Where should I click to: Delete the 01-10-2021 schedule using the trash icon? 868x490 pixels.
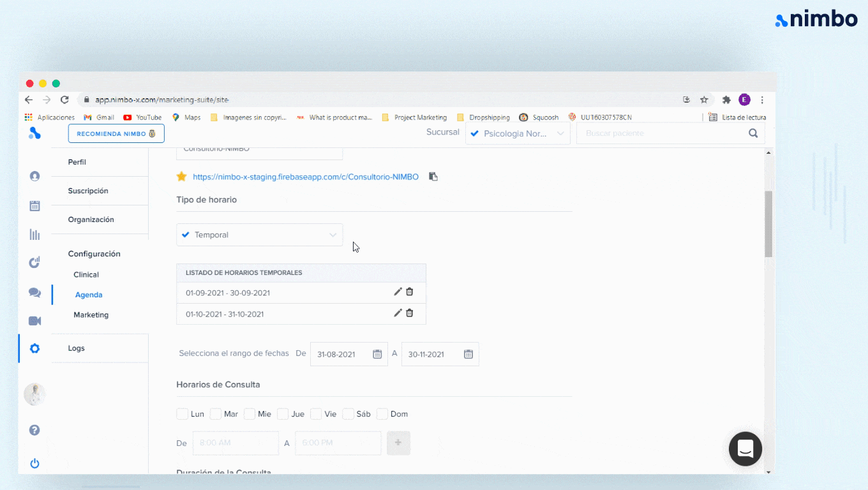point(409,313)
